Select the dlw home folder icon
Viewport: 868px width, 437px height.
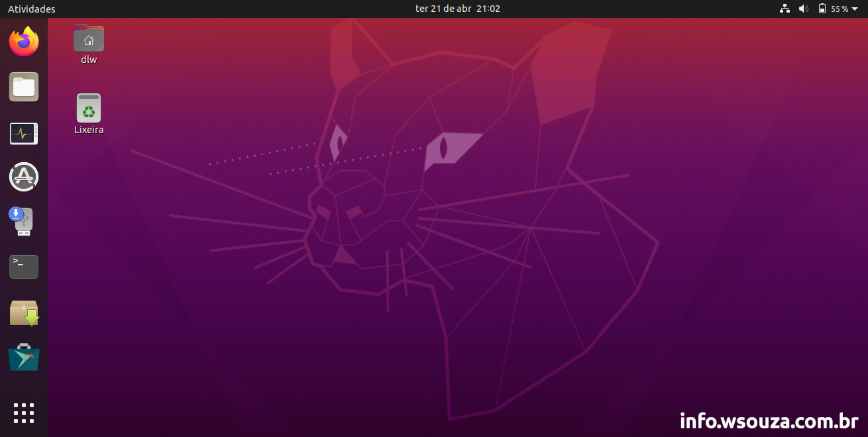pyautogui.click(x=89, y=38)
